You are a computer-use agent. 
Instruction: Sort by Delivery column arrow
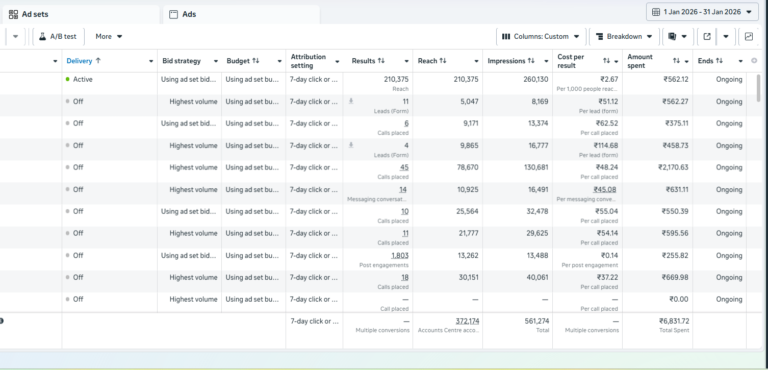click(98, 61)
